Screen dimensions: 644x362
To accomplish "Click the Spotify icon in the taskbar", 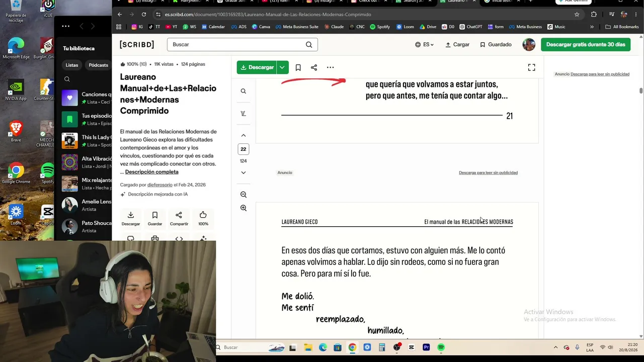I will [x=441, y=347].
